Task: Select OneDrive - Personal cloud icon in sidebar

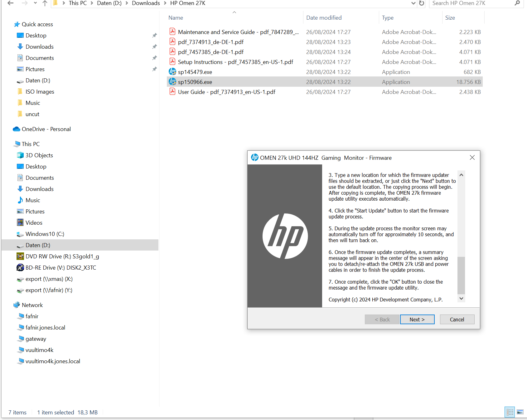Action: pos(16,129)
